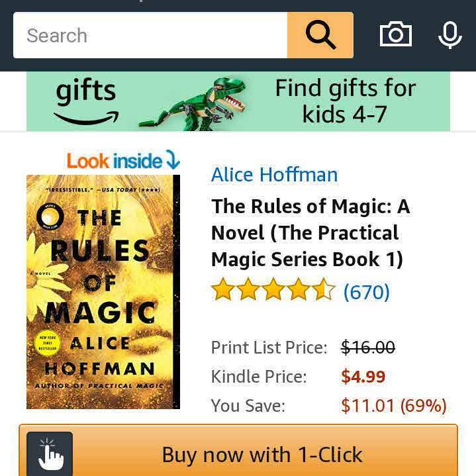
Task: Click the Look inside arrow icon
Action: (173, 160)
